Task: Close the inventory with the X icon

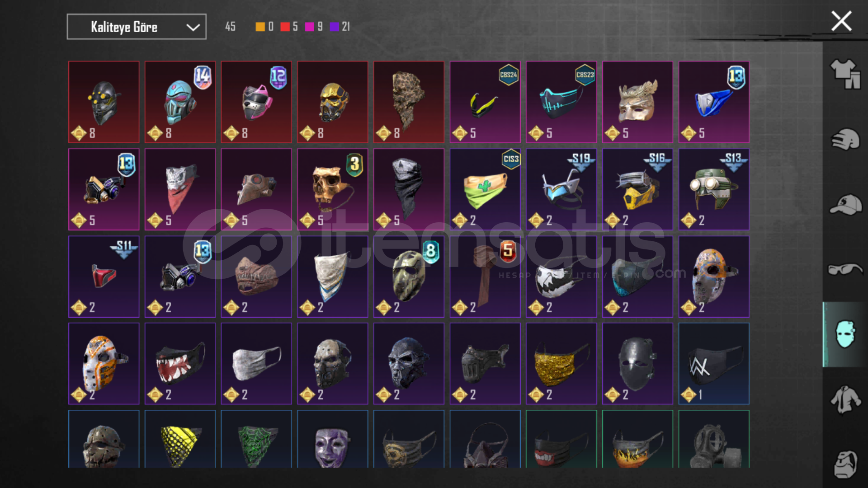Action: (841, 21)
